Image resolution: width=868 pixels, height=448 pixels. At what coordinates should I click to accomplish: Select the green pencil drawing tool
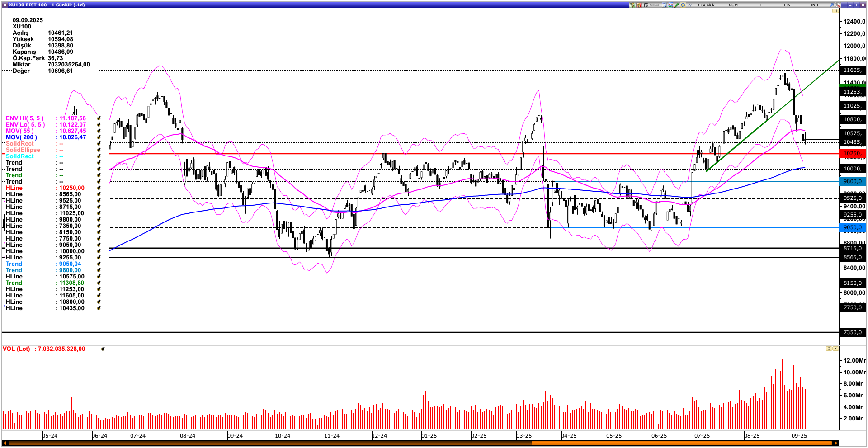pos(677,5)
